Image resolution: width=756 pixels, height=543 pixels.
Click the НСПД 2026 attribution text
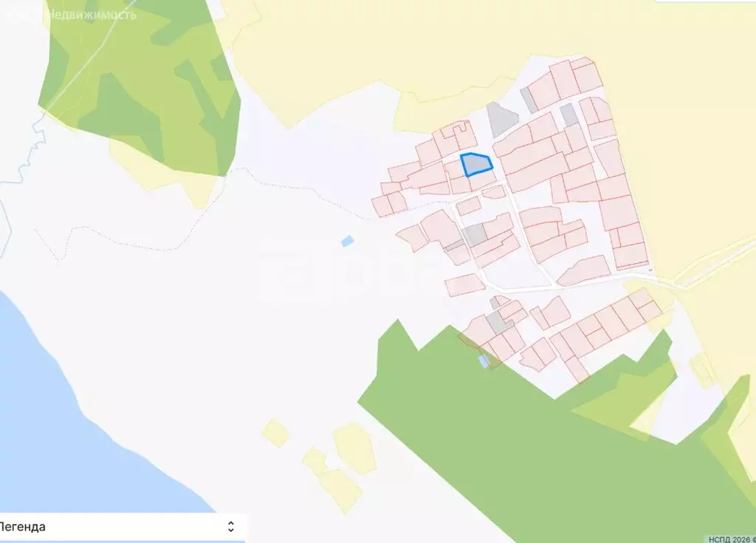coord(732,539)
